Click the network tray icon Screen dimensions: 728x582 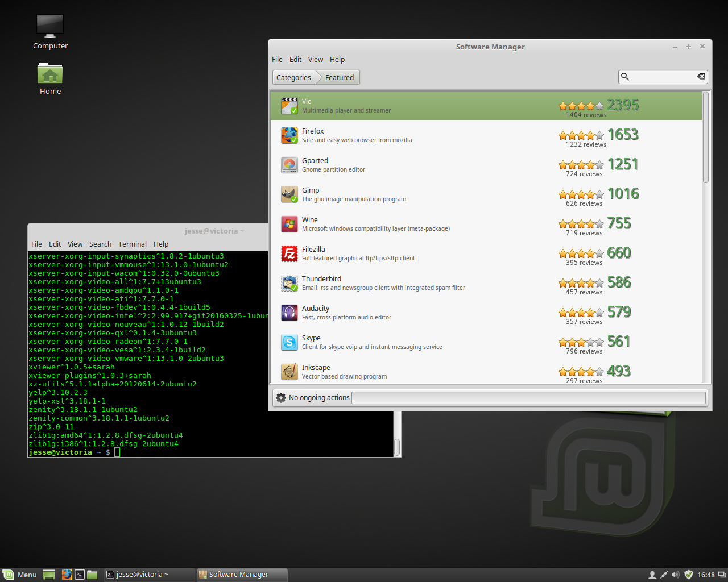click(x=664, y=575)
